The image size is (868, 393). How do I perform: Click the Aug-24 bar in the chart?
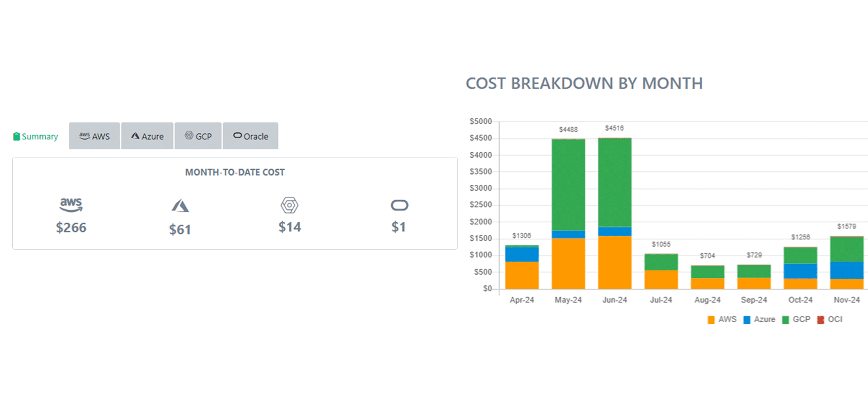click(x=708, y=277)
